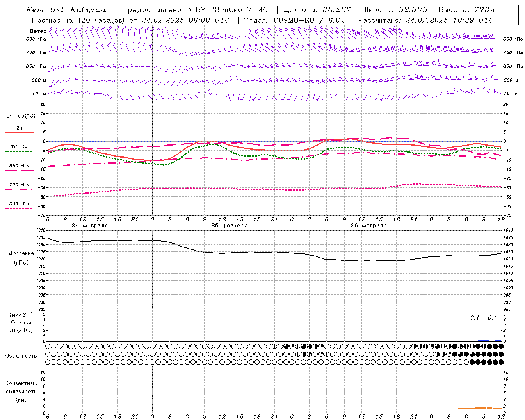
Task: Select the Прогноз на 120 часа(ов) text
Action: pyautogui.click(x=79, y=20)
